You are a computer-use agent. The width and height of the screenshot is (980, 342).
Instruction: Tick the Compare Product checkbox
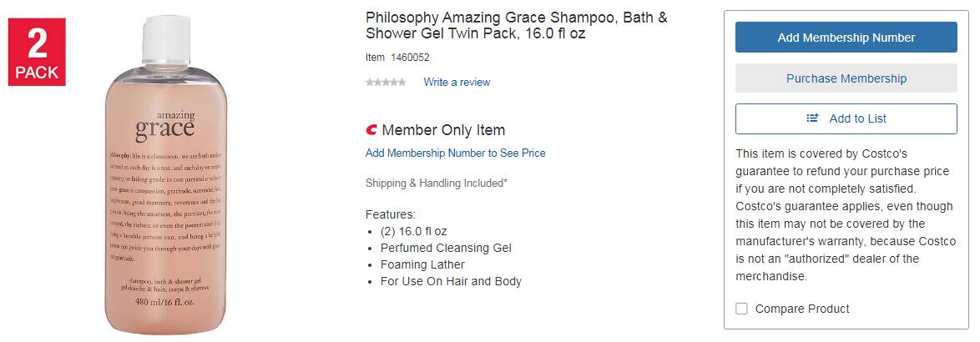pos(741,309)
